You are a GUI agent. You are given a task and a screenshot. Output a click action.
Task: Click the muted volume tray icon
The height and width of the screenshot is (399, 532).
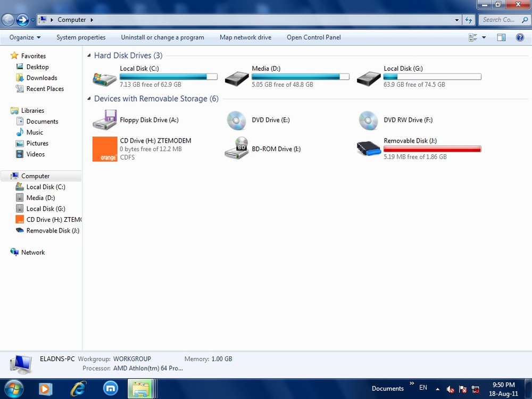450,389
